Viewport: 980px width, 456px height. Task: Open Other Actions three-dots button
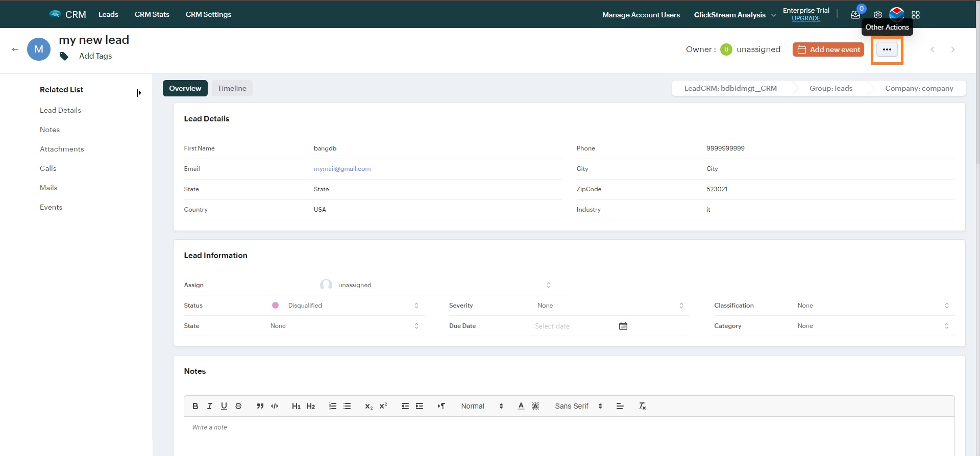click(x=887, y=49)
